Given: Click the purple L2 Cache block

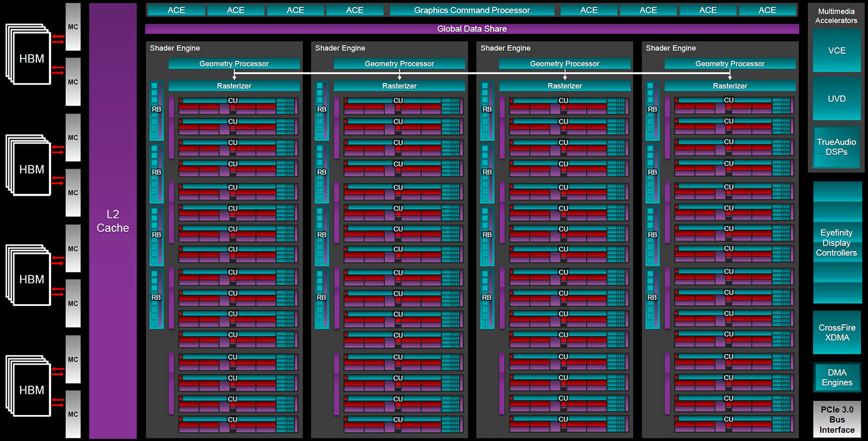Looking at the screenshot, I should point(113,221).
